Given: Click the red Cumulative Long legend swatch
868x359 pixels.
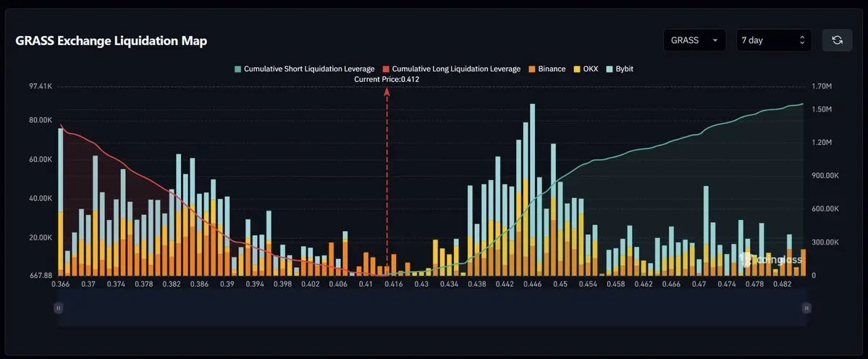Looking at the screenshot, I should [386, 69].
